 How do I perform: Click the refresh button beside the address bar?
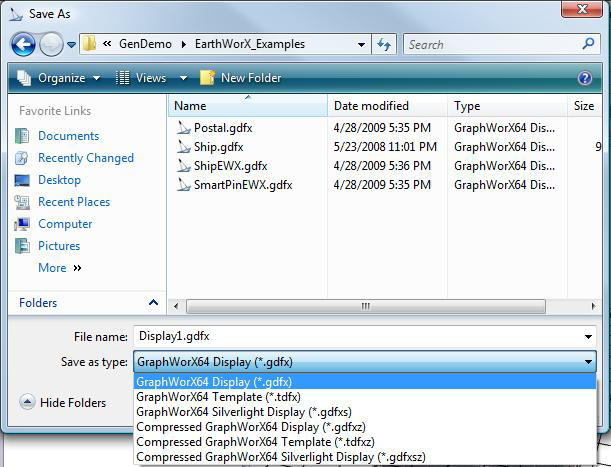point(383,44)
